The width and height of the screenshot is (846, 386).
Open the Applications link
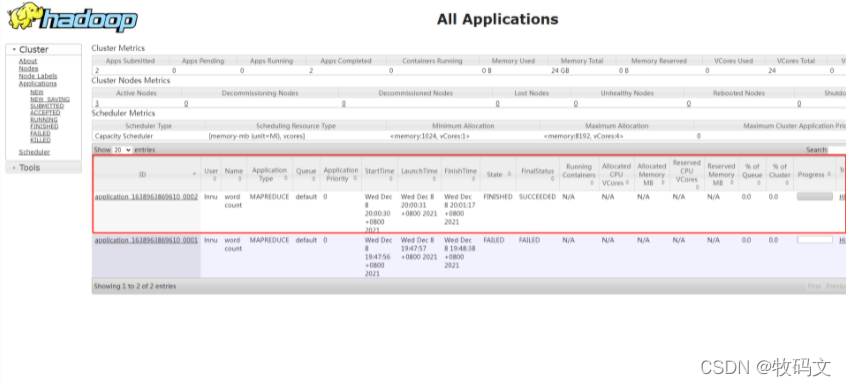coord(38,84)
